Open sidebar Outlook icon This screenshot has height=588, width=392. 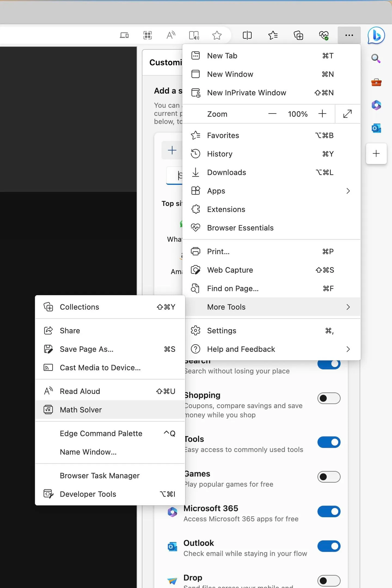click(x=376, y=128)
